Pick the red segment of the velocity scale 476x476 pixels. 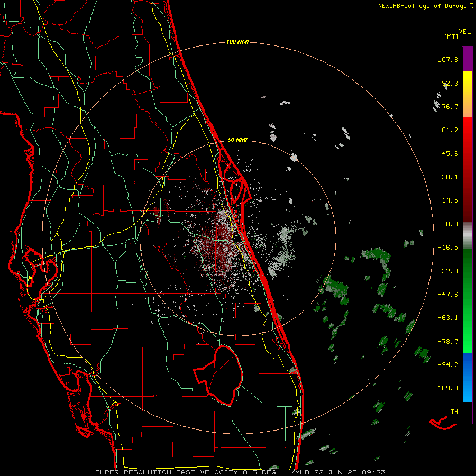(x=467, y=169)
